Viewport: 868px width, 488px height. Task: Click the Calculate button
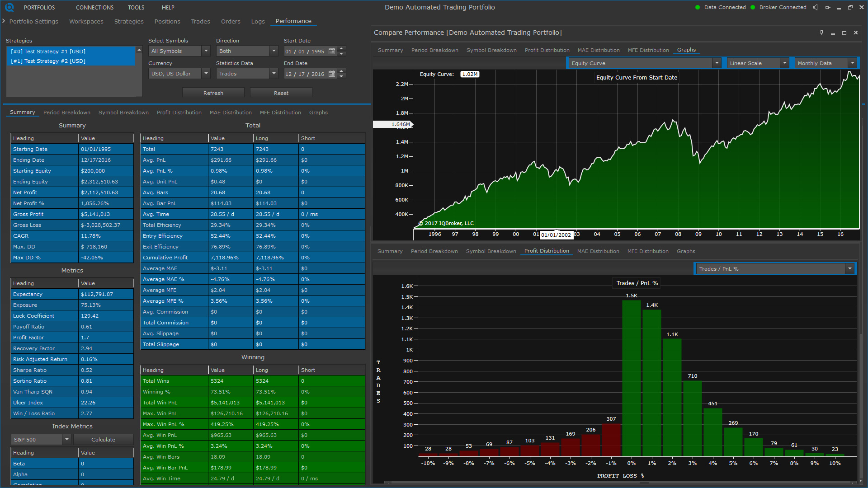[104, 439]
